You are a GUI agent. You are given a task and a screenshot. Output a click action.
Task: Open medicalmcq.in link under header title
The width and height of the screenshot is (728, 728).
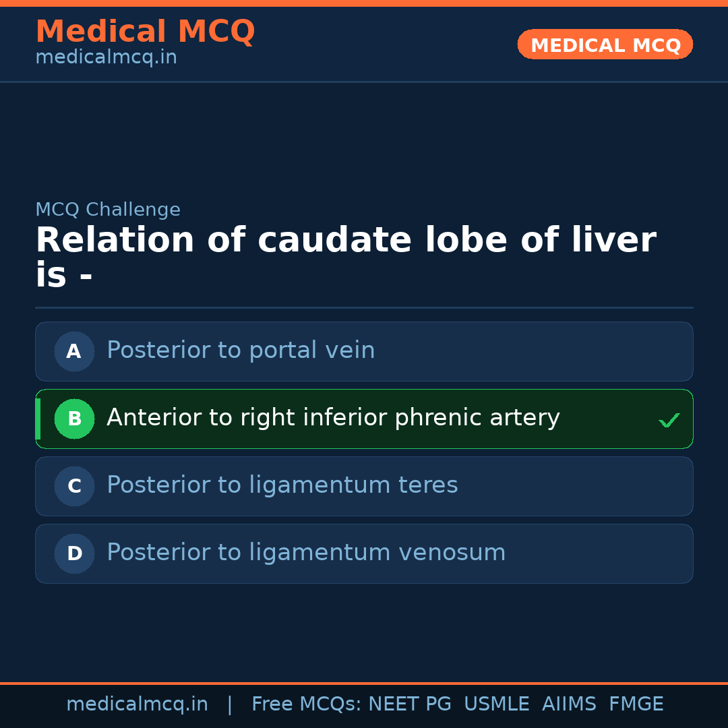(106, 58)
